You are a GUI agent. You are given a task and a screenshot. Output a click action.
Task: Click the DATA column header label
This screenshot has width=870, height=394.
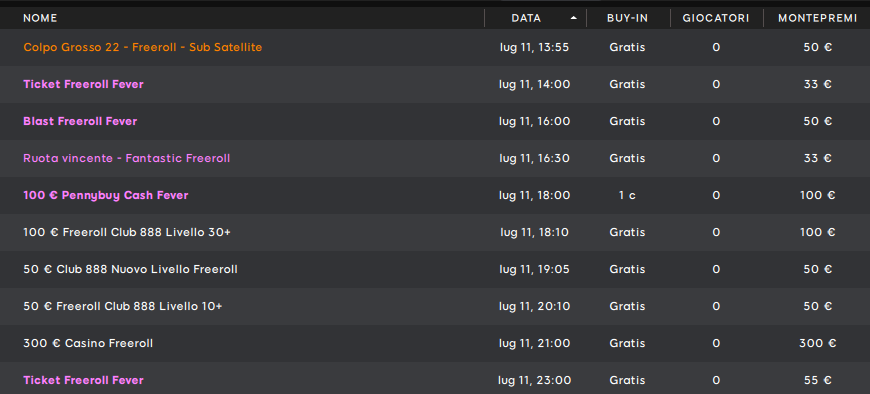pyautogui.click(x=526, y=18)
